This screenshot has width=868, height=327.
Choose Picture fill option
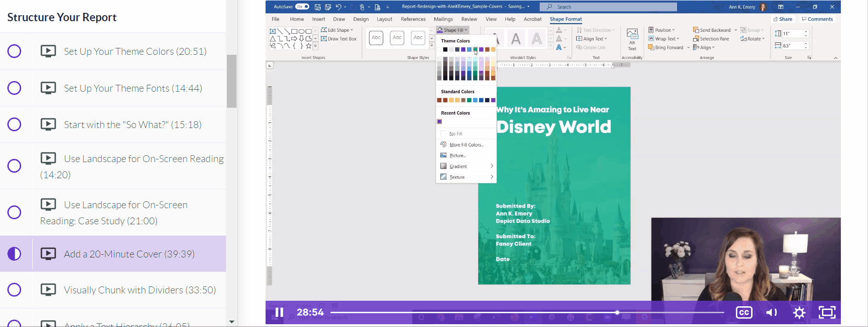pos(466,155)
